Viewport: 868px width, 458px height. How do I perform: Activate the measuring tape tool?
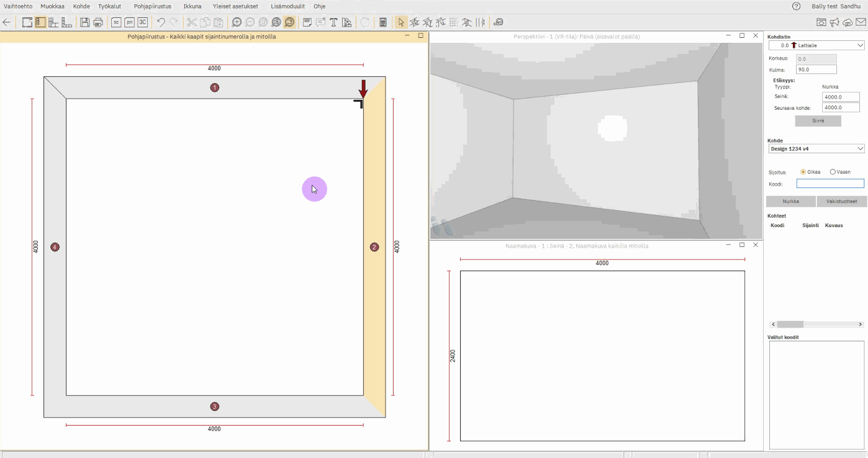point(499,22)
